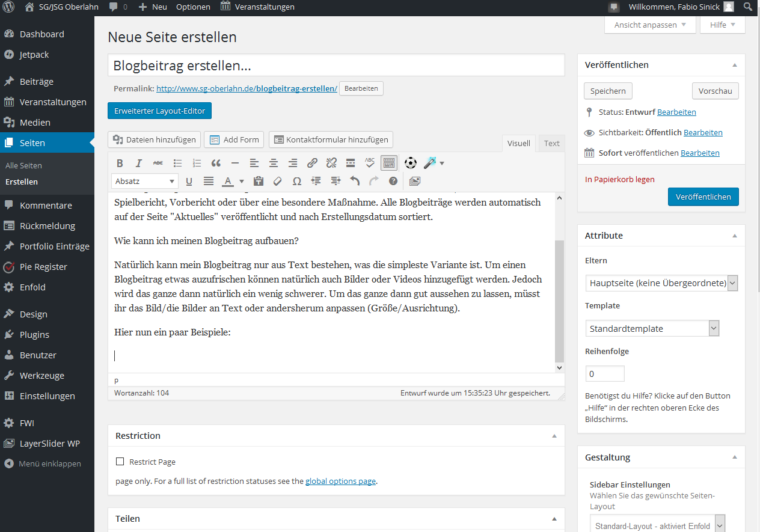The height and width of the screenshot is (532, 760).
Task: Apply italic formatting
Action: 139,162
